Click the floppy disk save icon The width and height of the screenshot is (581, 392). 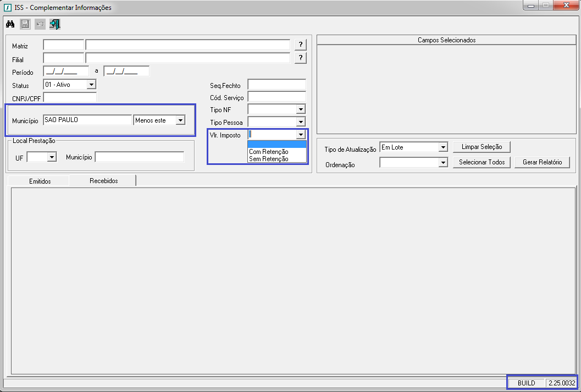(x=25, y=24)
